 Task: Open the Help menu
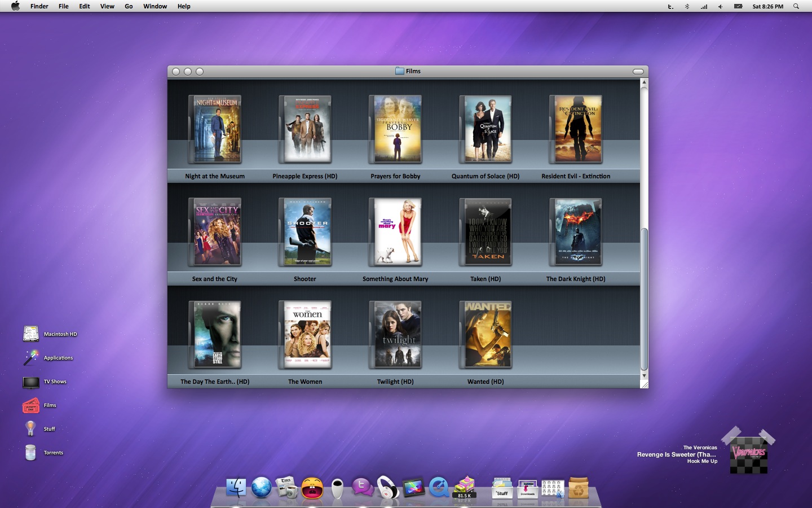point(184,6)
